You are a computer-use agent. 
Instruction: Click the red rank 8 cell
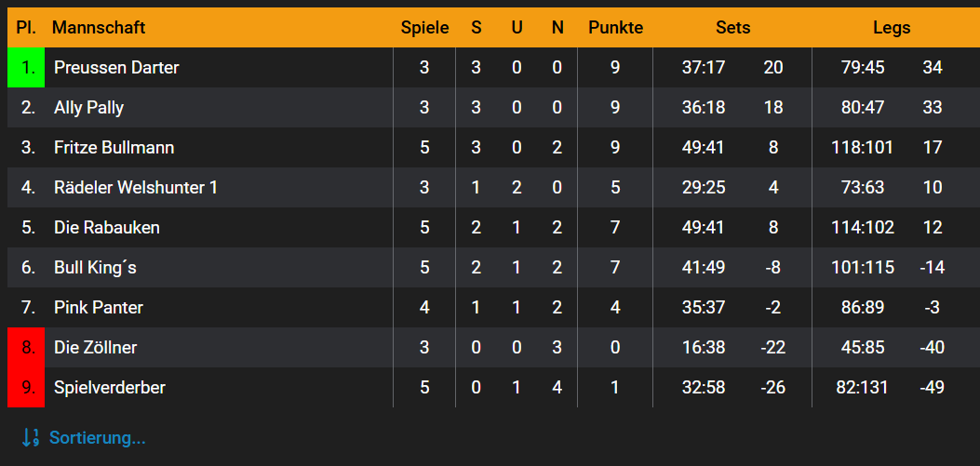point(26,348)
